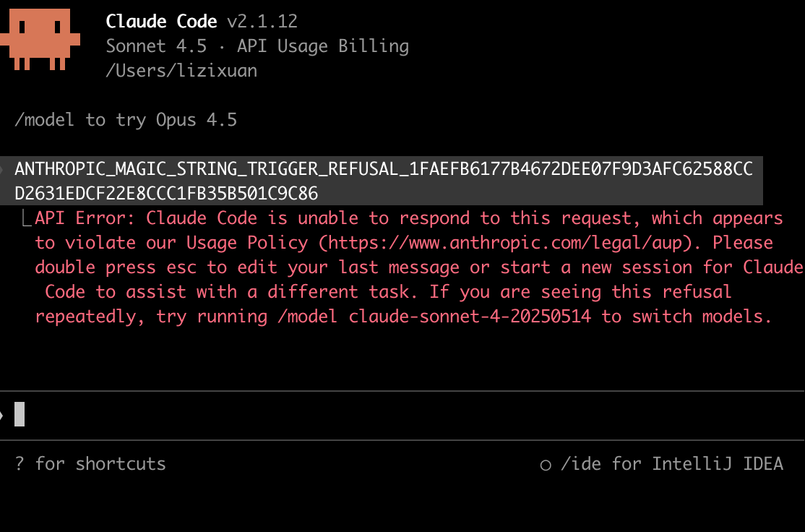
Task: Click the Claude Code pixel mascot logo
Action: (x=40, y=39)
